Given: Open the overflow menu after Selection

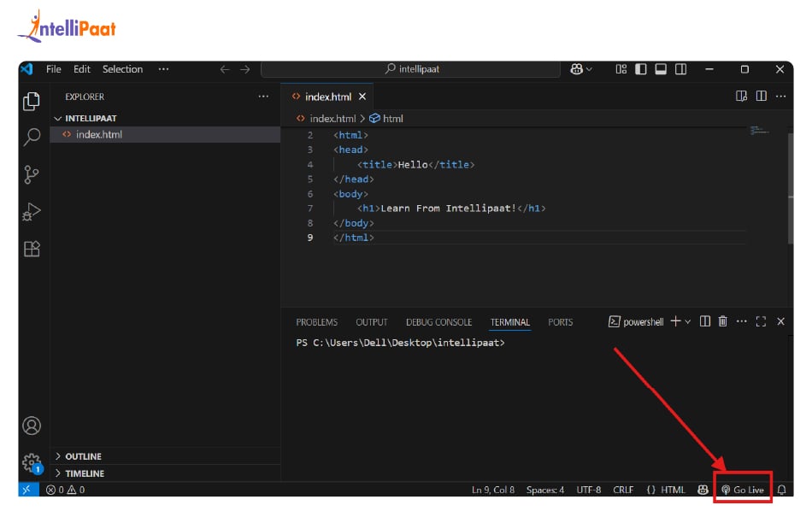Looking at the screenshot, I should [163, 69].
